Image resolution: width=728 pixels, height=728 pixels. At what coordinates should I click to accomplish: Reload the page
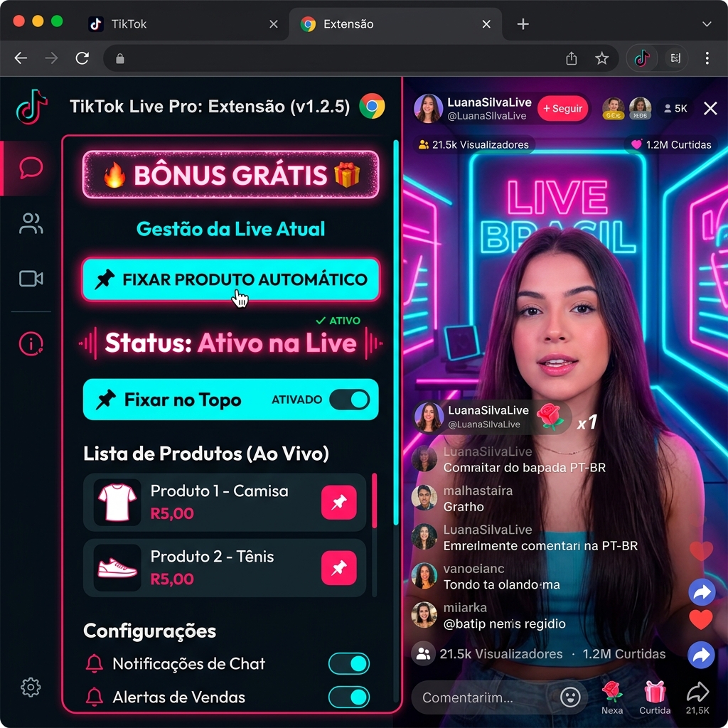point(82,58)
